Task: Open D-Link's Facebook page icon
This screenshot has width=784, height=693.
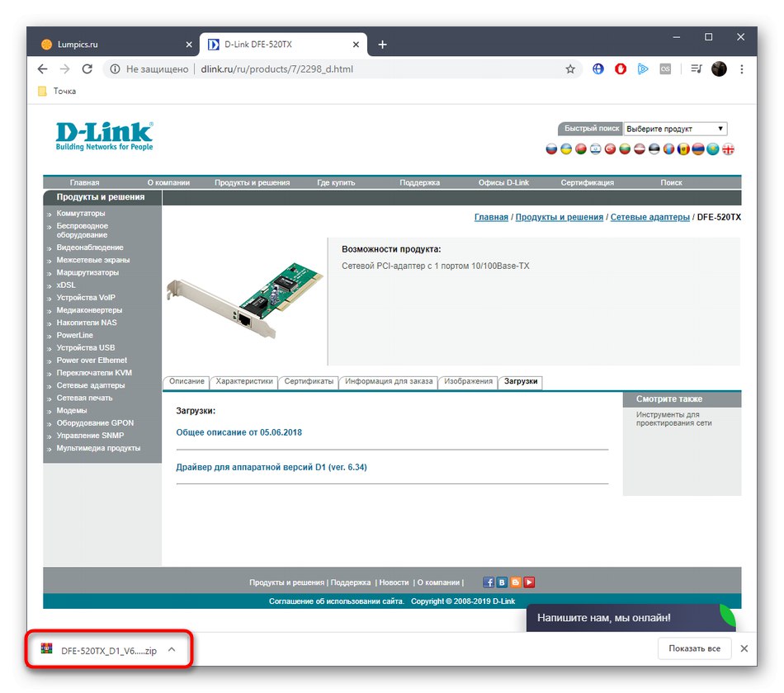Action: tap(489, 582)
